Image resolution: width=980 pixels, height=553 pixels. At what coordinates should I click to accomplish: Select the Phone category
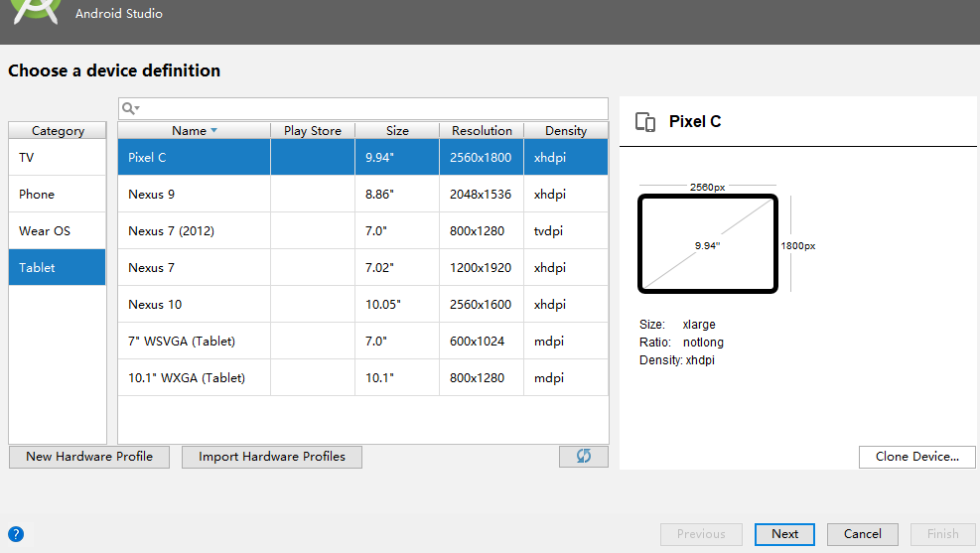pyautogui.click(x=57, y=195)
